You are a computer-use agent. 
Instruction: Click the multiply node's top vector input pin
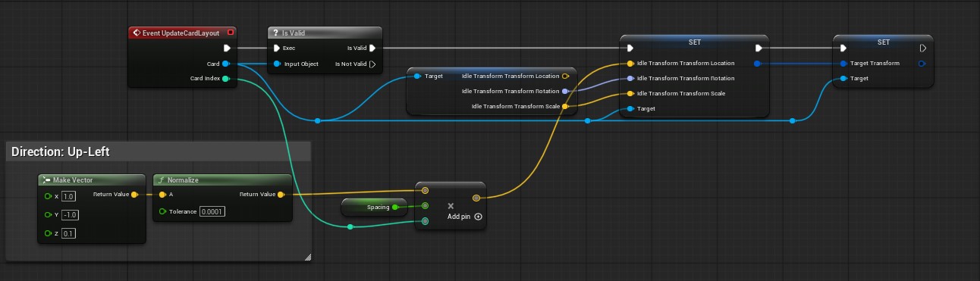point(425,191)
